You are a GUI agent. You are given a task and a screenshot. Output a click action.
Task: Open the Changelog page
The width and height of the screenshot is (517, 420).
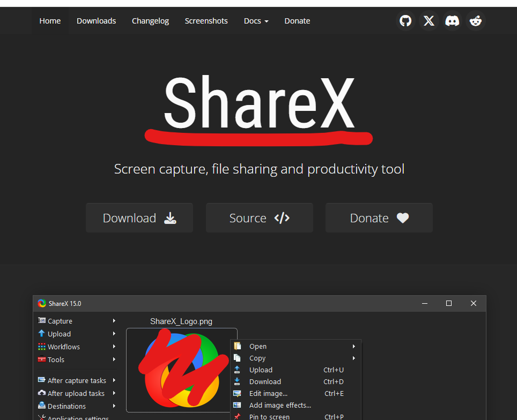[150, 21]
